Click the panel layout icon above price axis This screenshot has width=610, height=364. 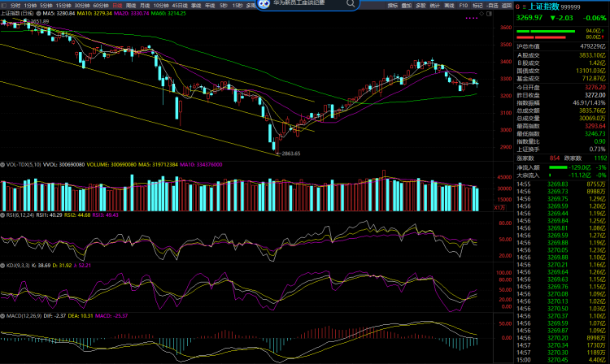490,14
